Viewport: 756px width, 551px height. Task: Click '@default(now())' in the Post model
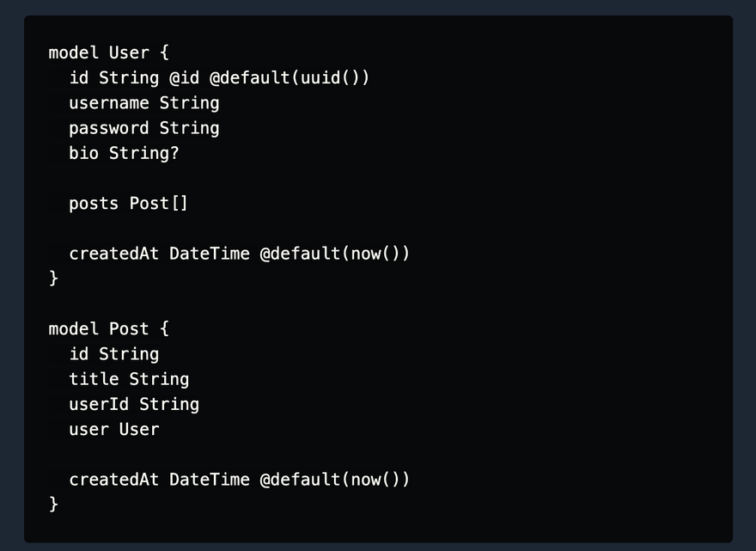334,480
